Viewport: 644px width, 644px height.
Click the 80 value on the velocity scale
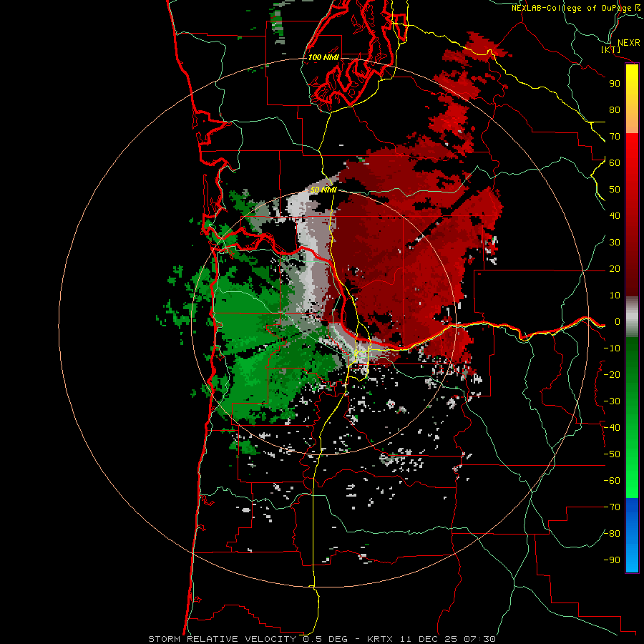coord(615,110)
